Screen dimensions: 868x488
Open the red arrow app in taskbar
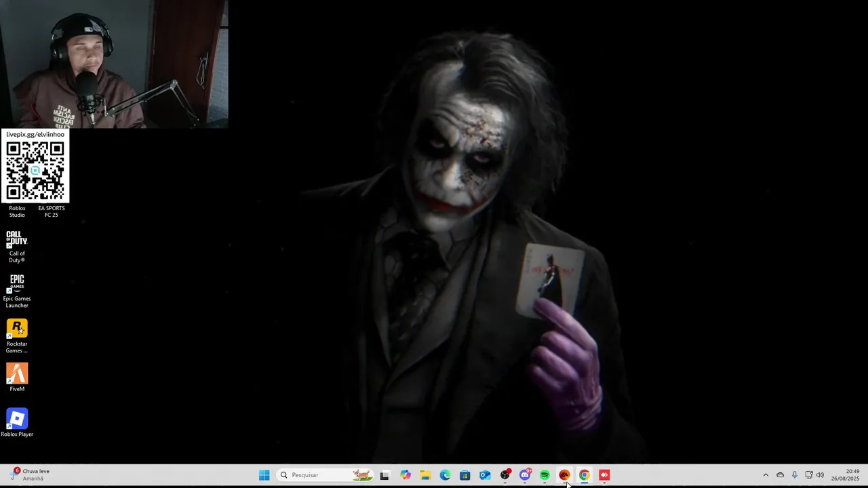click(604, 475)
